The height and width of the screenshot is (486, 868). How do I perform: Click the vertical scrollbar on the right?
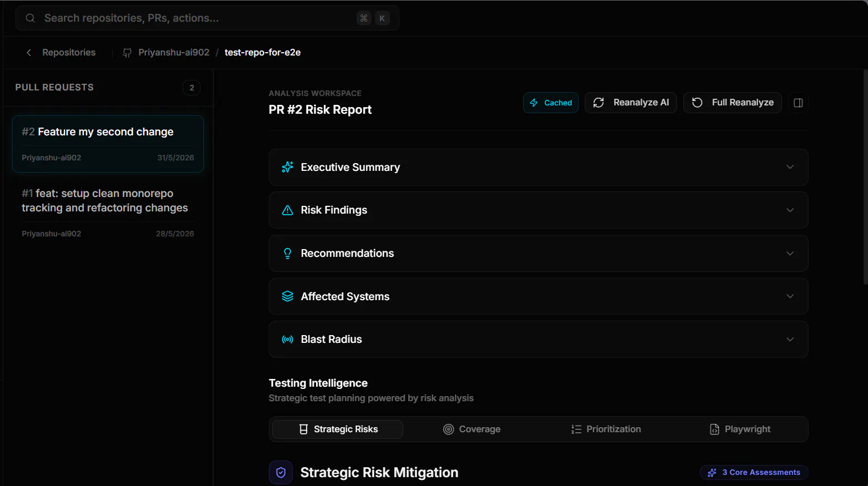tap(865, 178)
